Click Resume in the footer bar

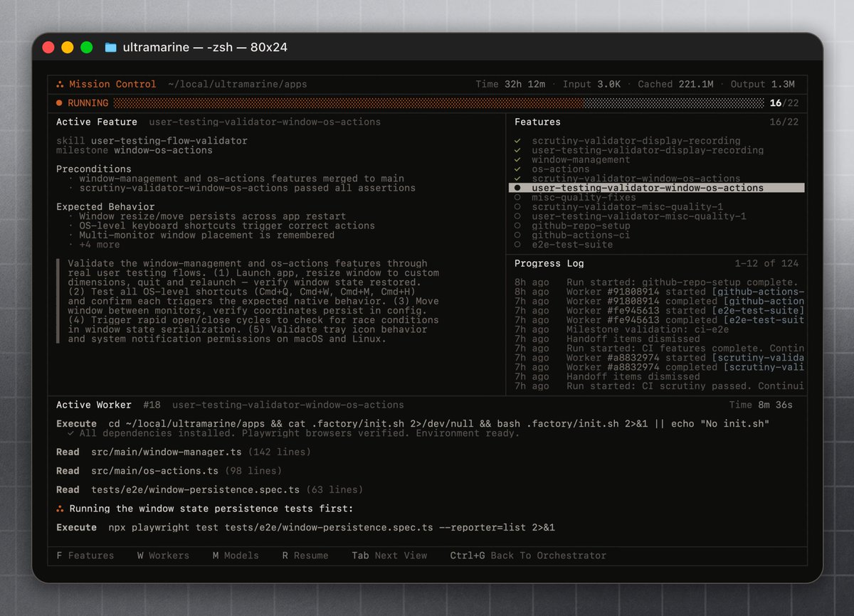point(305,556)
